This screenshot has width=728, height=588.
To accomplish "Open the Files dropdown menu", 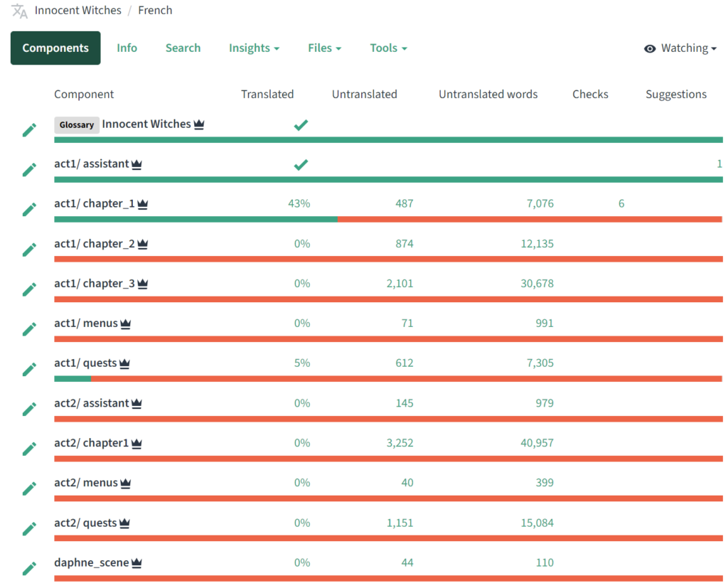I will point(324,48).
